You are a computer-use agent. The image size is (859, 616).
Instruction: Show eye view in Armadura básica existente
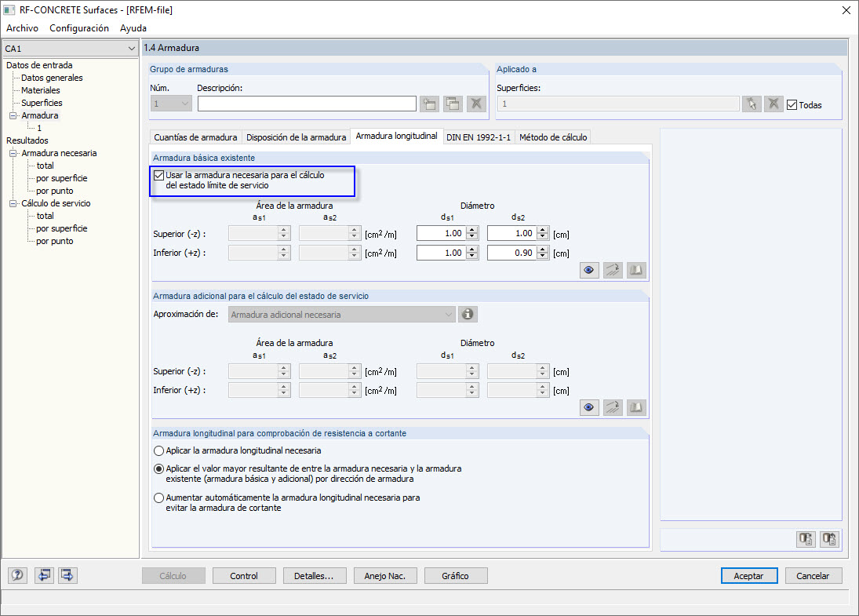tap(589, 270)
